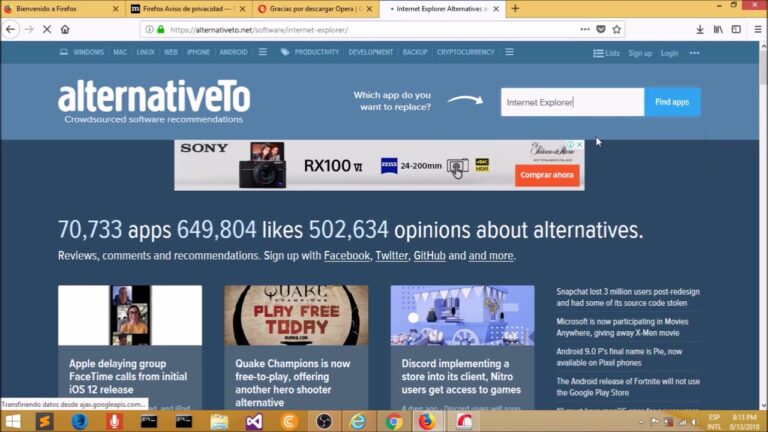The height and width of the screenshot is (432, 768).
Task: Click the Find apps button
Action: [x=672, y=102]
